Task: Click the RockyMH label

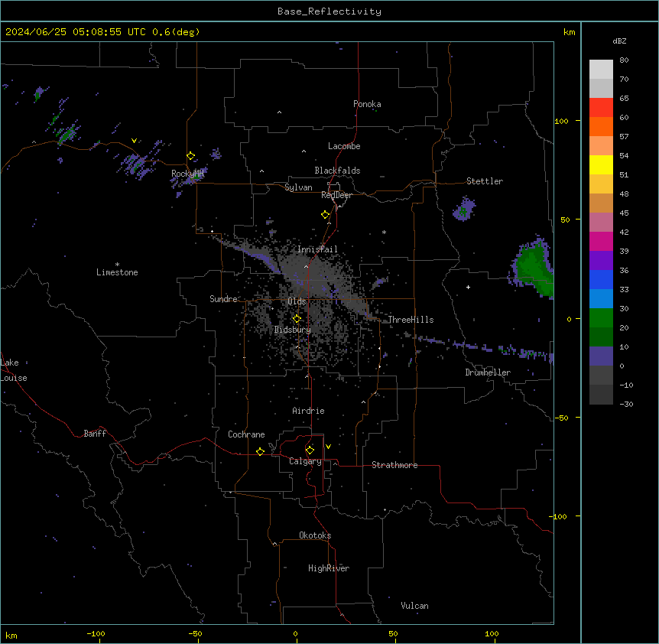Action: 187,173
